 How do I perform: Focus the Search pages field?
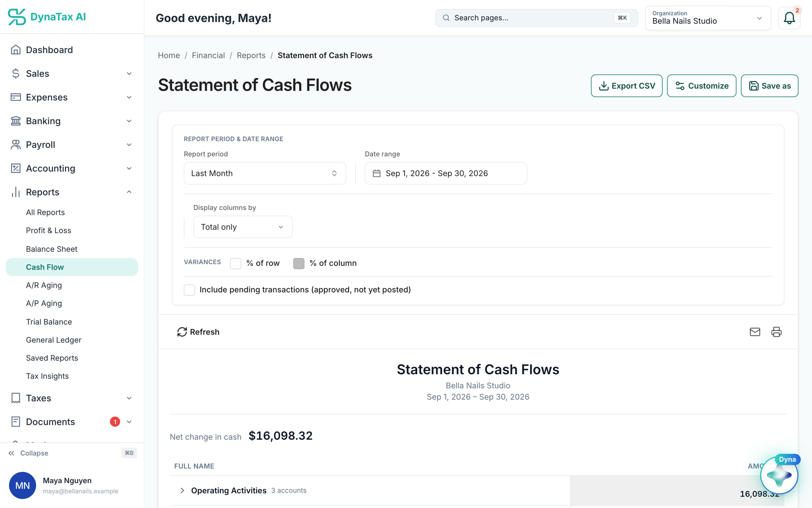pos(537,18)
